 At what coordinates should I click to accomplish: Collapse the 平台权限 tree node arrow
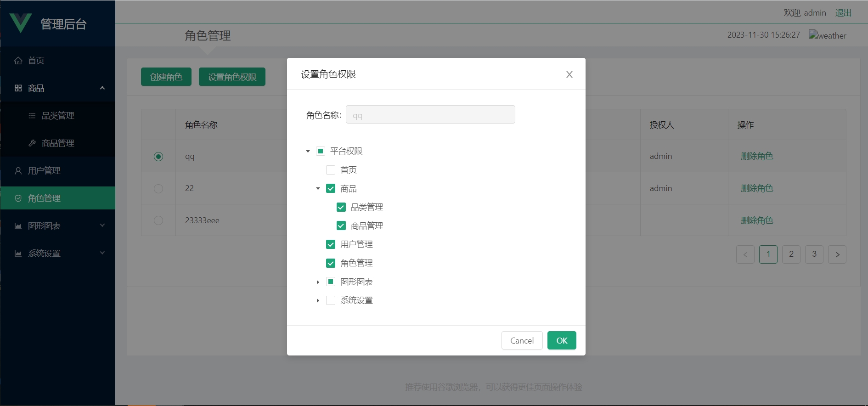tap(308, 151)
